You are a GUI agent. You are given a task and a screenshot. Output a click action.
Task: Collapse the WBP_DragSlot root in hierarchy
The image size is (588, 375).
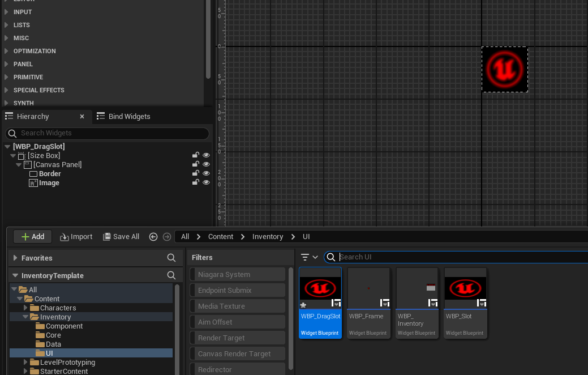click(7, 146)
